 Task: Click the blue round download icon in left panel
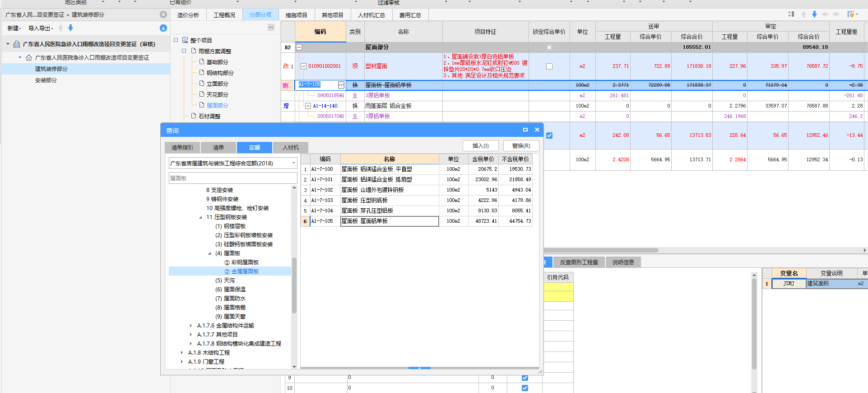163,28
